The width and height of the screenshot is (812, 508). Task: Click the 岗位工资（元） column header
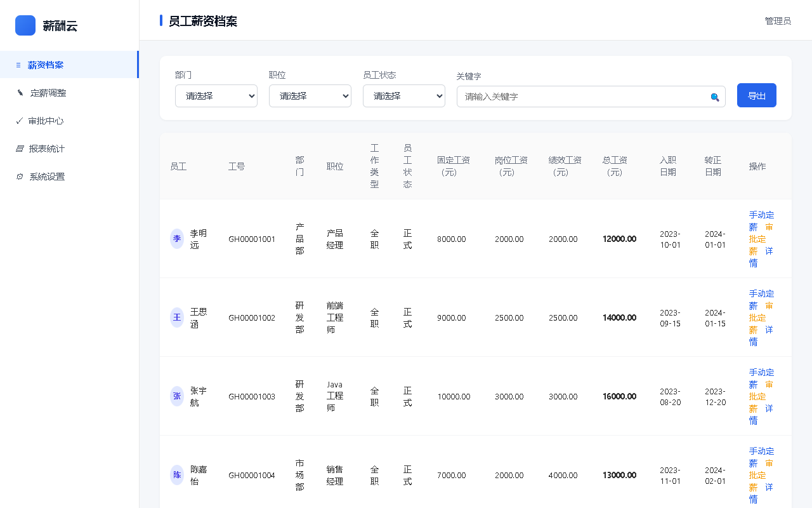point(511,166)
